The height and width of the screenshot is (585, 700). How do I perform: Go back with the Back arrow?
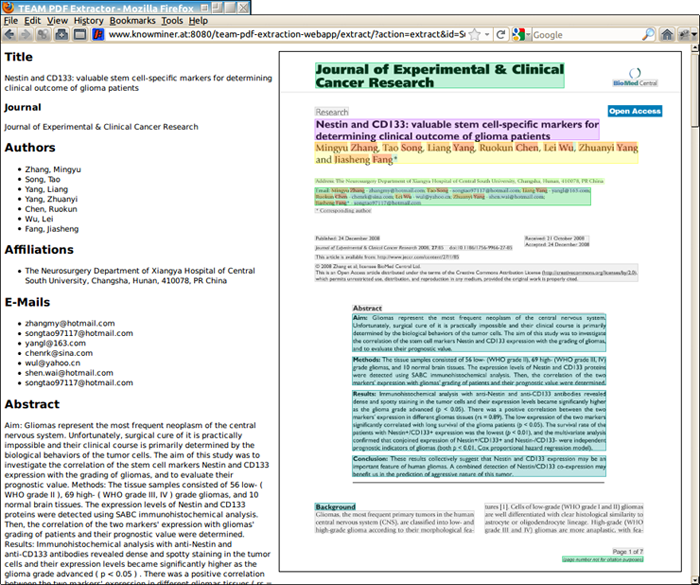tap(9, 34)
